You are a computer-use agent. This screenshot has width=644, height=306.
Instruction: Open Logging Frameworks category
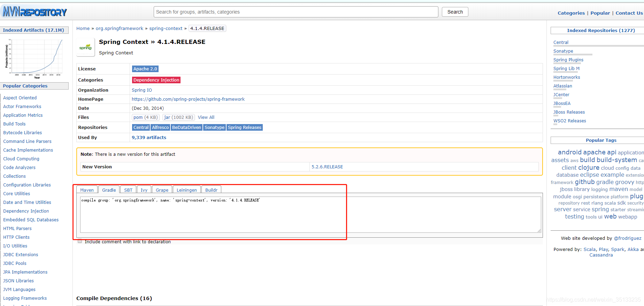tap(25, 298)
